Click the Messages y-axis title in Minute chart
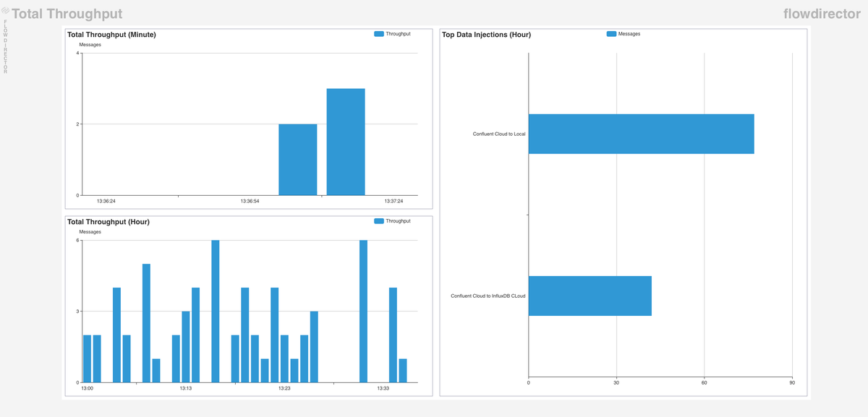Viewport: 868px width, 417px height. click(90, 45)
